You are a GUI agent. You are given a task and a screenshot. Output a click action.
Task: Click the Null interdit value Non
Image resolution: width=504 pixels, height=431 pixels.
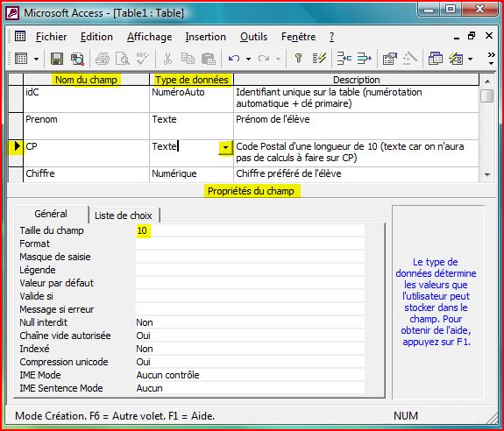250,322
